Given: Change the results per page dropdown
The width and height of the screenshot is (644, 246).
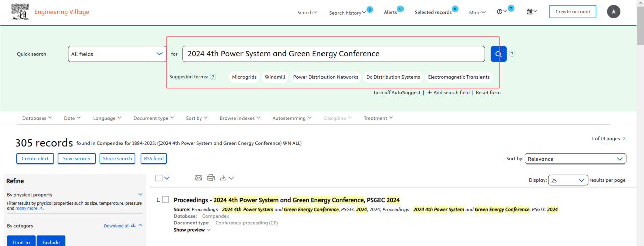Looking at the screenshot, I should click(568, 180).
